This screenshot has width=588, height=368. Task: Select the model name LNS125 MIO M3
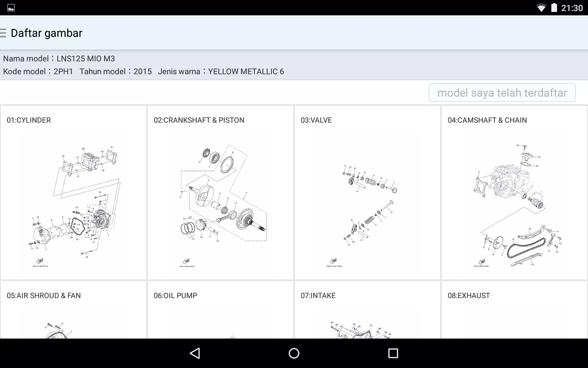[x=86, y=58]
